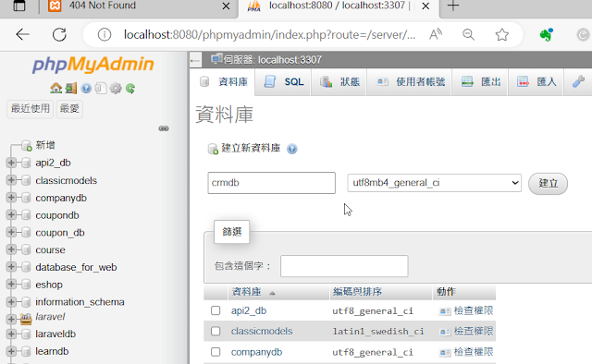This screenshot has height=364, width=592.
Task: Open the phpMyAdmin documentation help icon
Action: [86, 89]
